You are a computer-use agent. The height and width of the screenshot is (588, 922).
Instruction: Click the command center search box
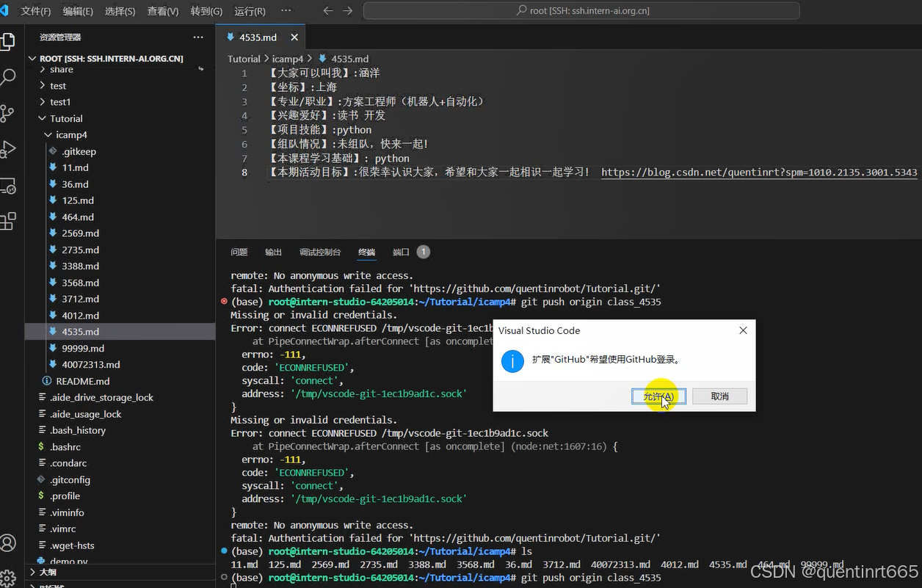[x=581, y=11]
